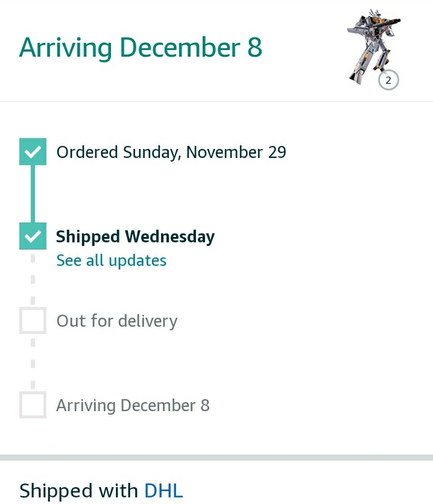Tap the quantity badge showing 2

[x=388, y=80]
